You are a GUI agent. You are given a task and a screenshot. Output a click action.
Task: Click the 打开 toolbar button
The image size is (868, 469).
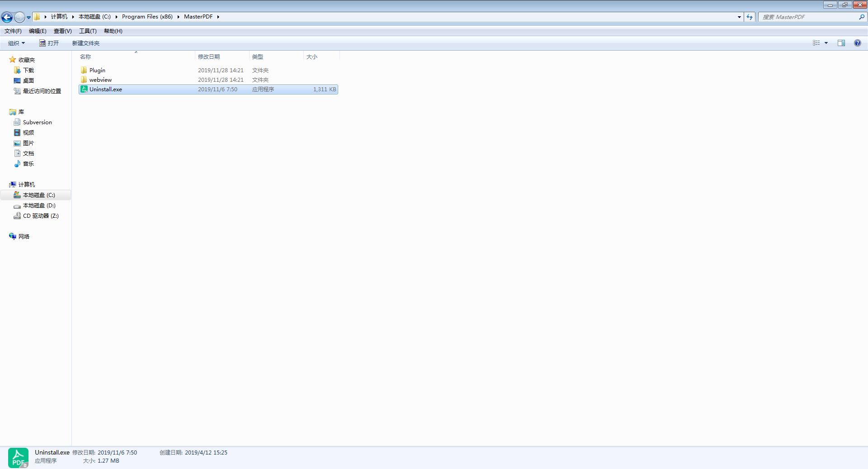49,43
